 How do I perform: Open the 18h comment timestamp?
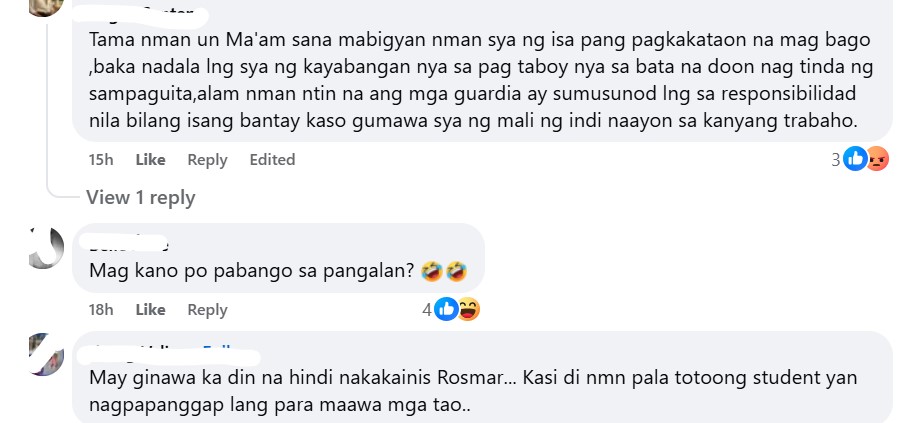tap(101, 310)
